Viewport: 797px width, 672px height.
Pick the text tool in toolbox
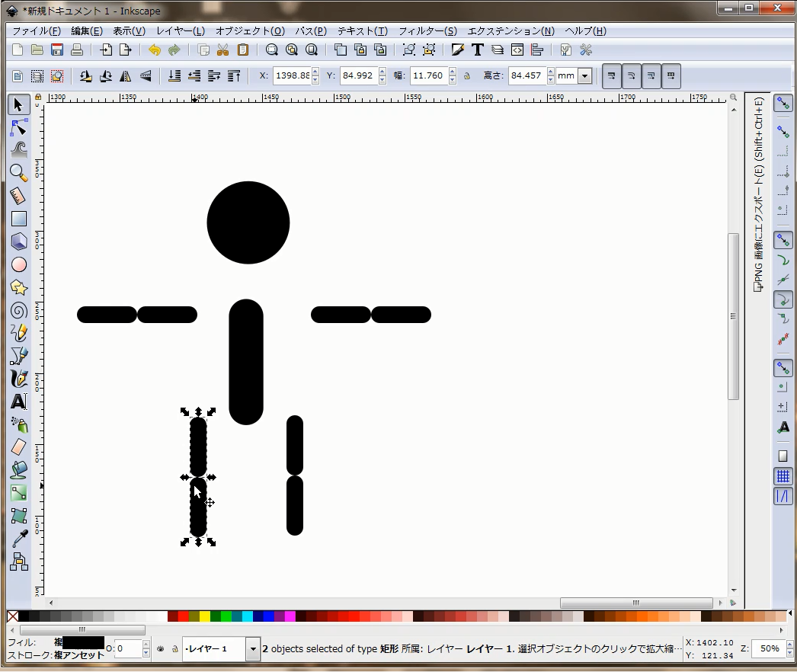(19, 402)
